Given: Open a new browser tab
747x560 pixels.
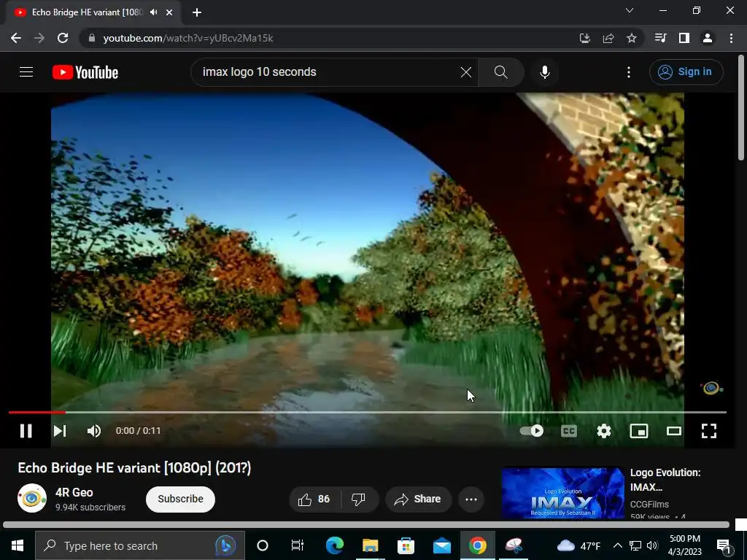Looking at the screenshot, I should (x=197, y=12).
